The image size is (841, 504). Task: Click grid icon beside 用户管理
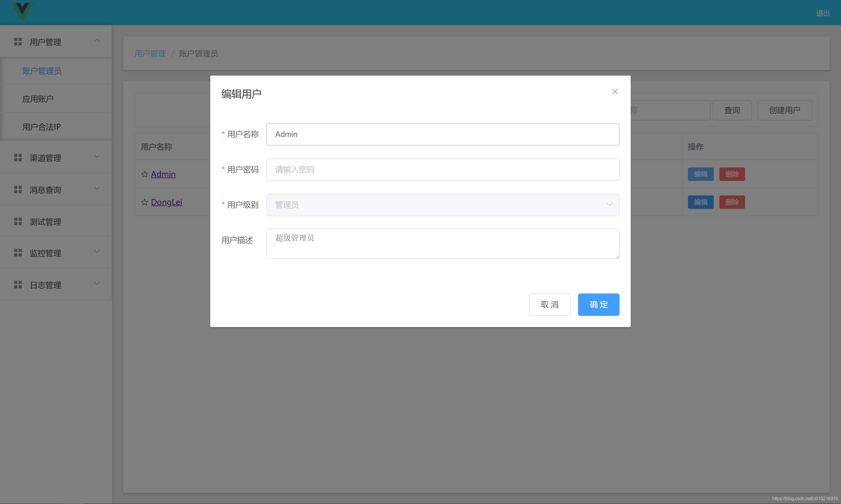[x=18, y=42]
